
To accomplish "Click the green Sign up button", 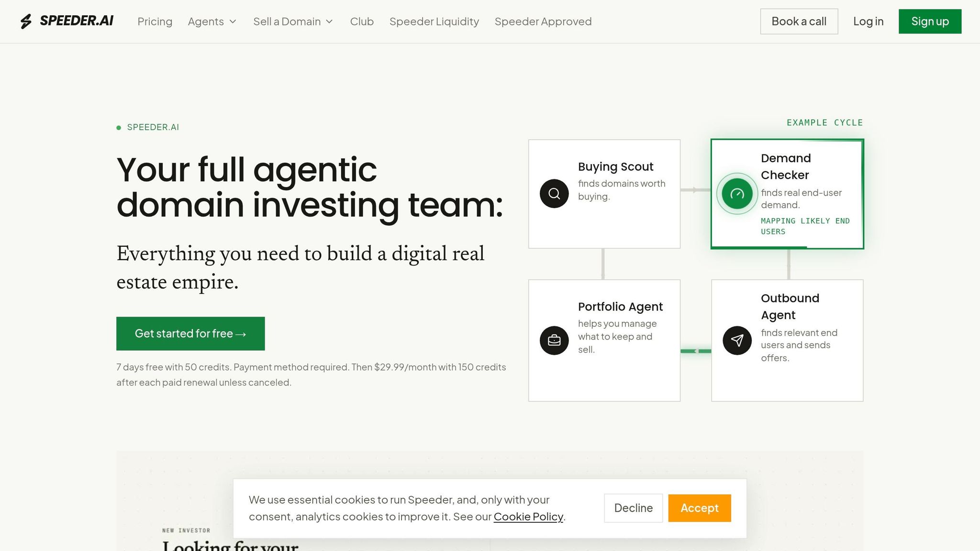I will click(x=930, y=22).
